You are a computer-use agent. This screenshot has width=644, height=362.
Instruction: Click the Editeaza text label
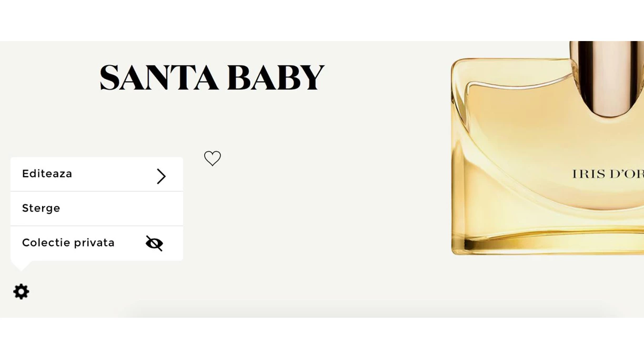click(47, 174)
